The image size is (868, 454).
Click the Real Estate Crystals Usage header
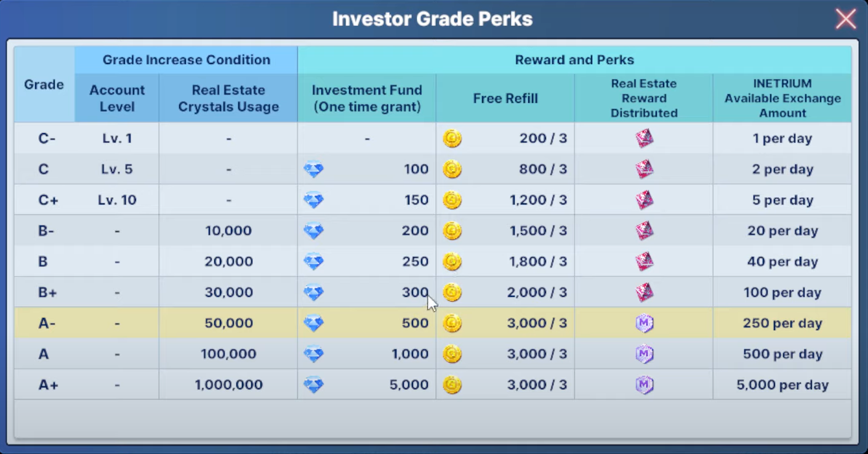(228, 98)
